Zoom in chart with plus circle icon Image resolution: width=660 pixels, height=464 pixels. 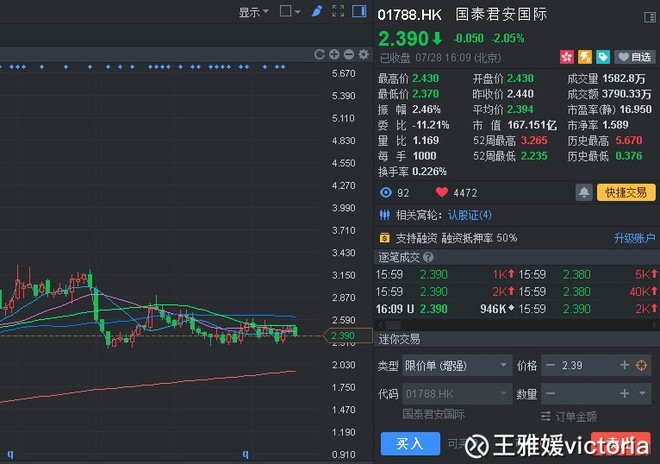[334, 54]
